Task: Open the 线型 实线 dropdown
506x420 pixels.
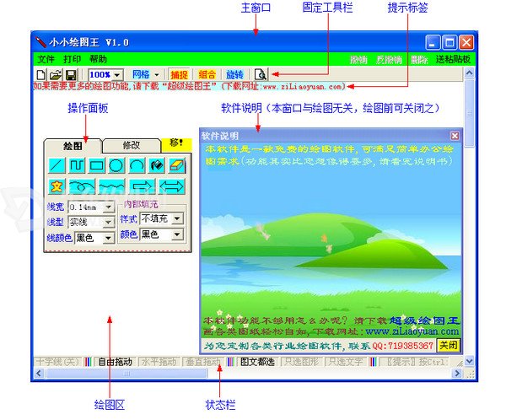Action: (x=109, y=222)
